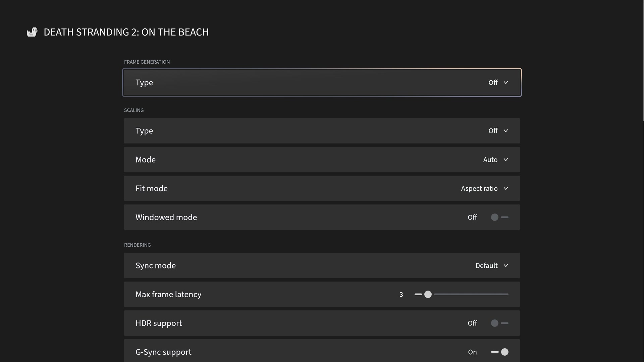644x362 pixels.
Task: Enable the HDR support switch
Action: [x=499, y=323]
